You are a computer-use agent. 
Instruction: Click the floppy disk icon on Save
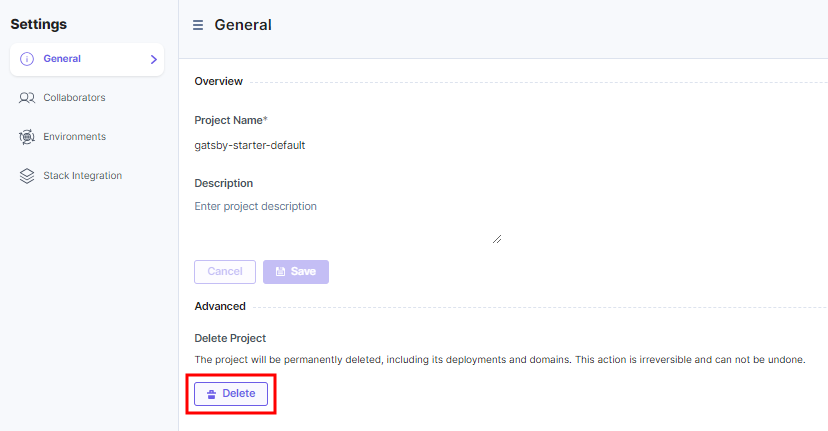point(280,271)
